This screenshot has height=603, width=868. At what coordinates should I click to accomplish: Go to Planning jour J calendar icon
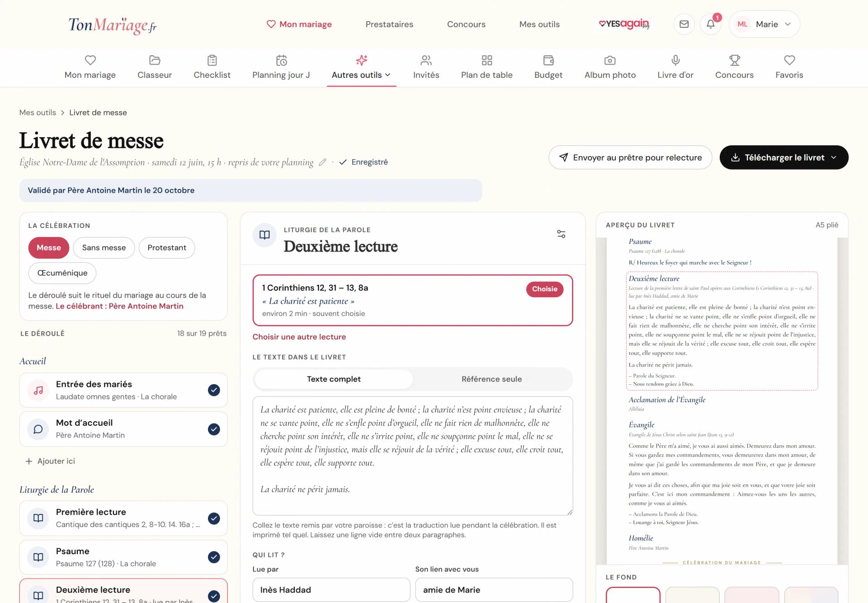(x=281, y=60)
